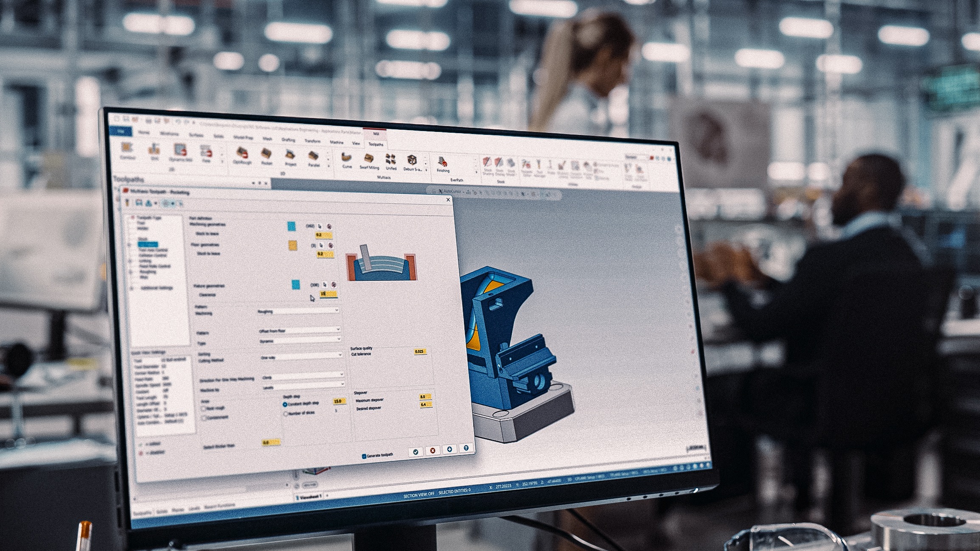This screenshot has width=980, height=551.
Task: Click the Fixture Clearance value field
Action: pyautogui.click(x=329, y=294)
